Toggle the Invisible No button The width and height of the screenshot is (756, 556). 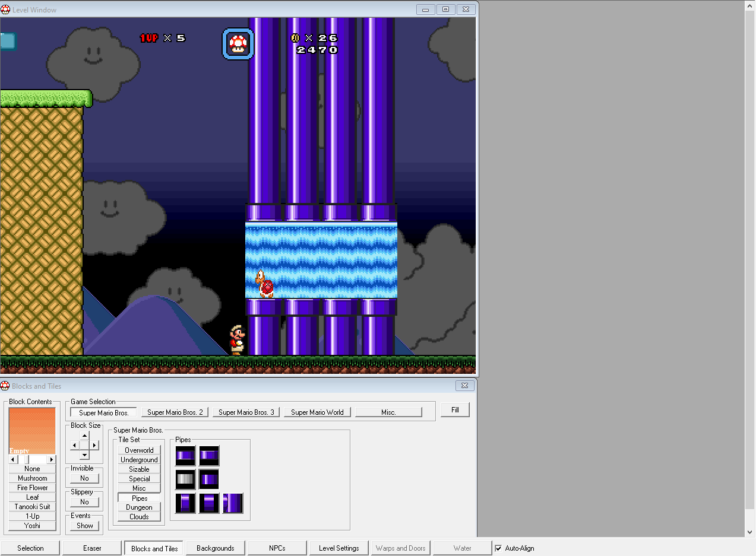[x=84, y=478]
